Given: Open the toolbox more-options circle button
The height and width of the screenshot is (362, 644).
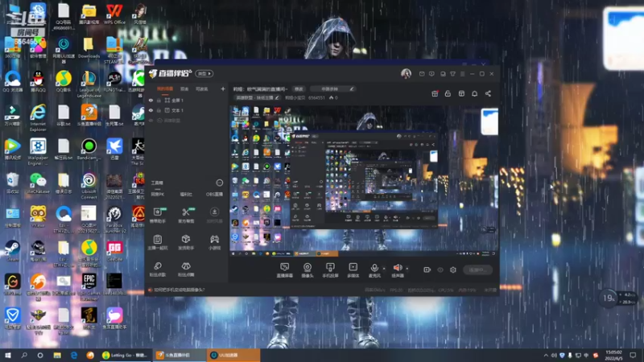Looking at the screenshot, I should click(x=219, y=183).
